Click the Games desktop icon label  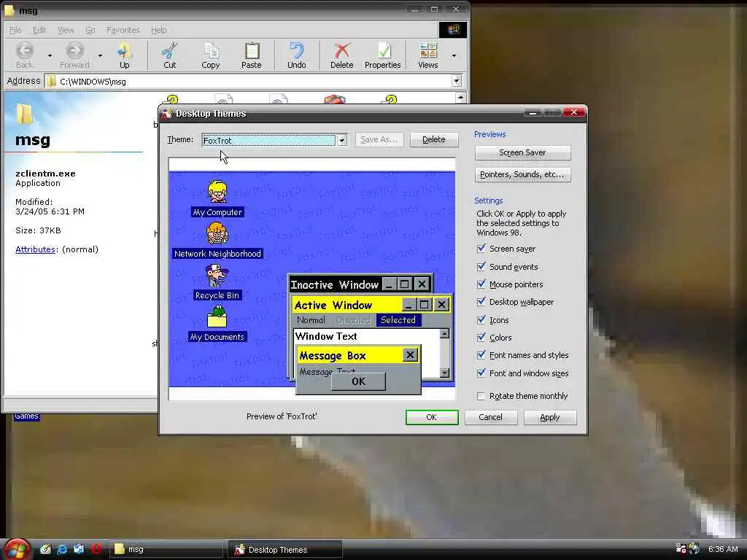(26, 416)
